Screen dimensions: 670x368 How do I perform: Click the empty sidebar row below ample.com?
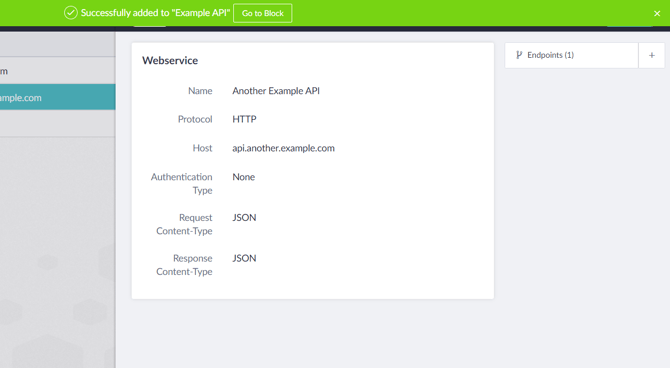57,124
